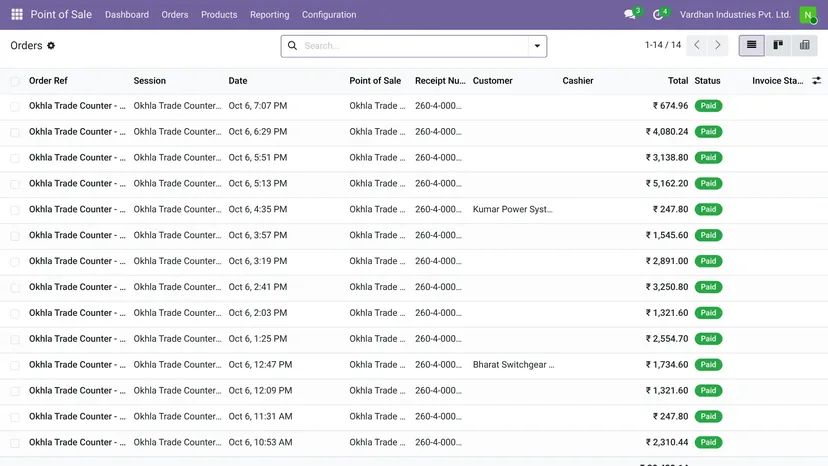Image resolution: width=828 pixels, height=466 pixels.
Task: Go to next page of records
Action: (x=718, y=45)
